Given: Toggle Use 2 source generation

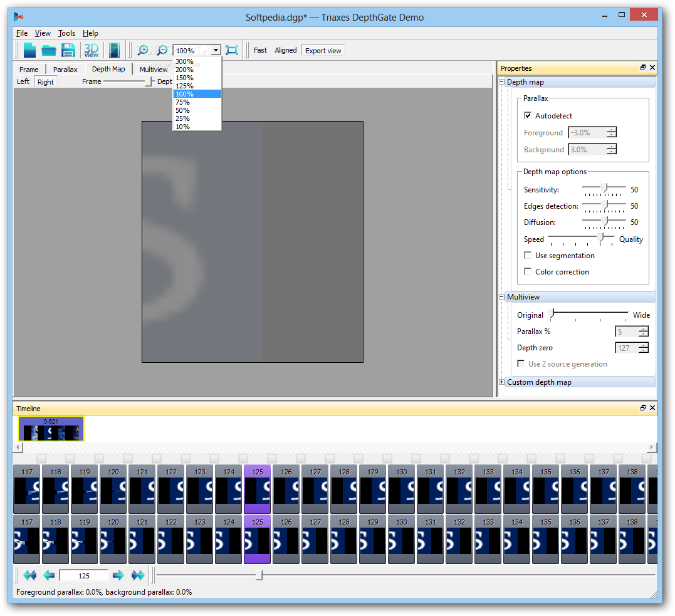Looking at the screenshot, I should pos(521,363).
